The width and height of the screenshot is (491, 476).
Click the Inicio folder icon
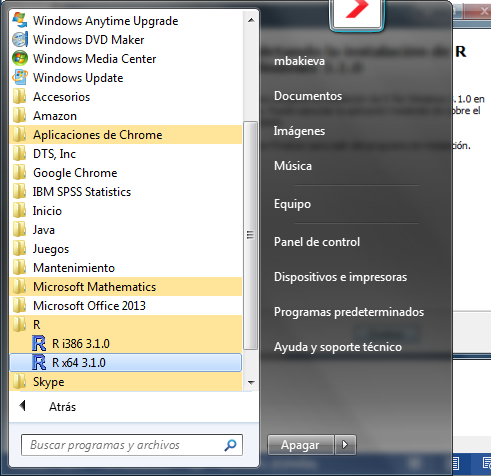tap(20, 210)
